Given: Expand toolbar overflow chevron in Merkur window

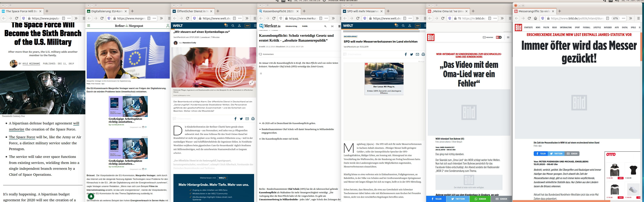Looking at the screenshot, I should pyautogui.click(x=333, y=18).
